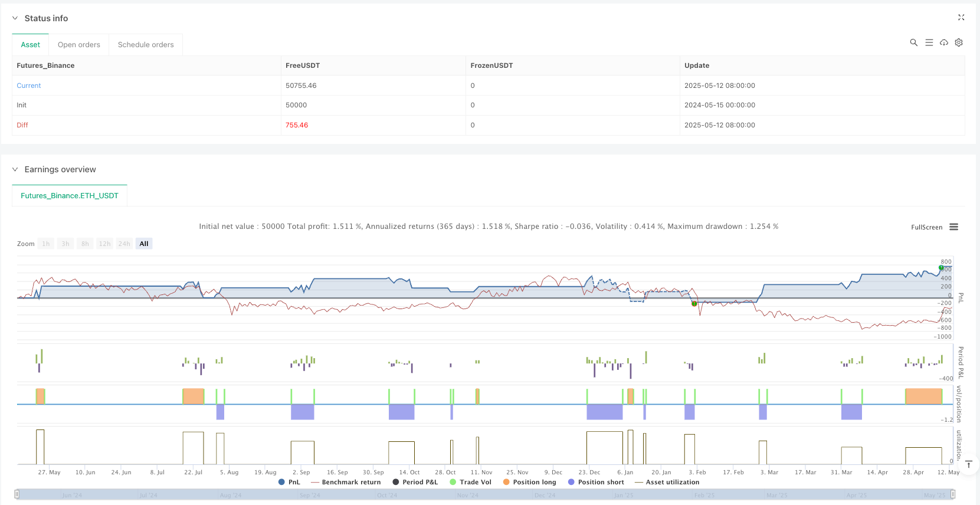
Task: Switch to the Schedule orders tab
Action: (146, 45)
